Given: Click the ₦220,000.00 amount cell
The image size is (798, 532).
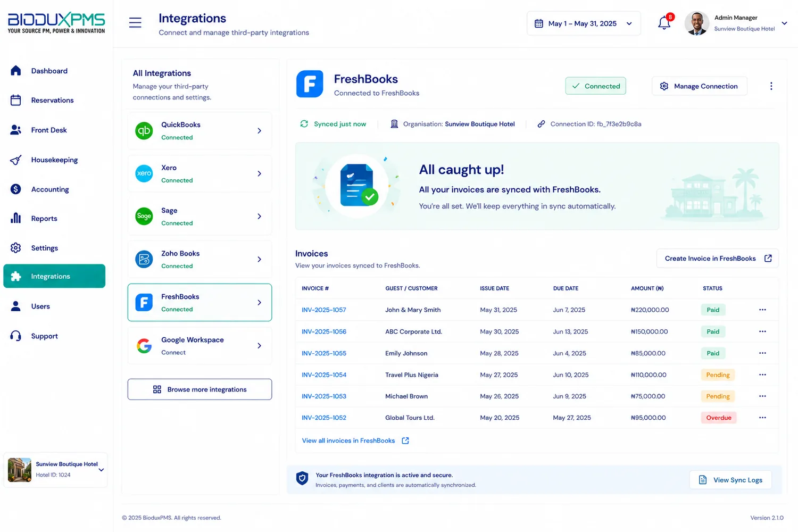Looking at the screenshot, I should pos(650,310).
